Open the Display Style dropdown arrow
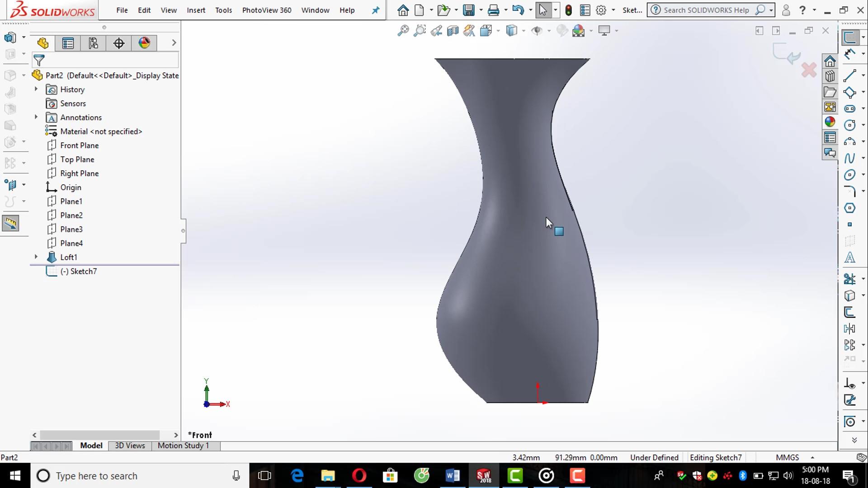 523,30
